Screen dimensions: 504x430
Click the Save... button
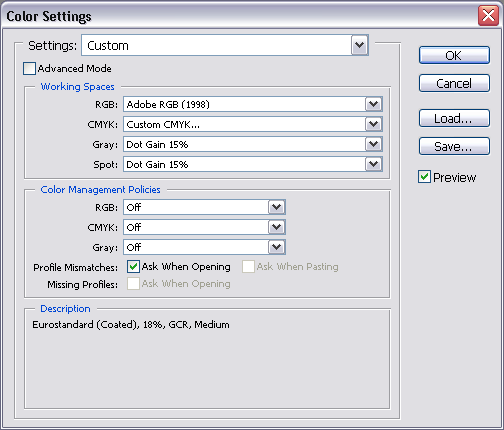pyautogui.click(x=454, y=146)
